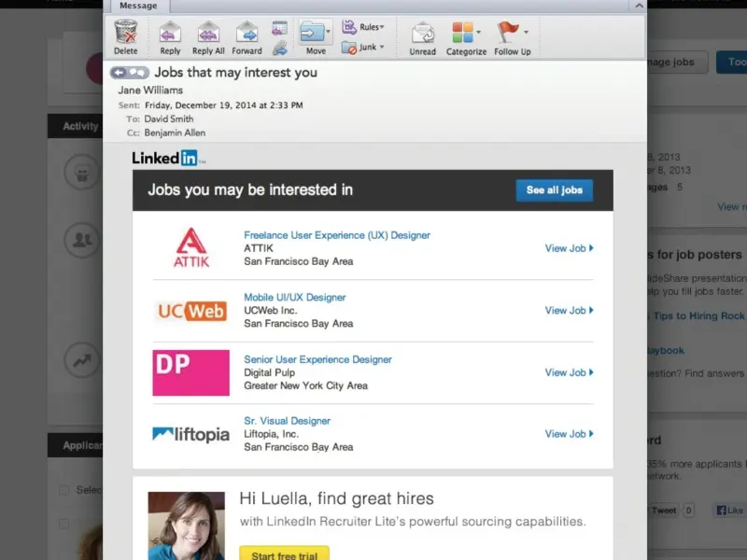Click the Move folder icon

click(316, 33)
